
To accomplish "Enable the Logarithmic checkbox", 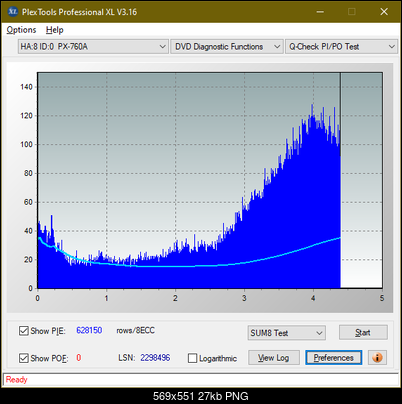I will [x=192, y=358].
